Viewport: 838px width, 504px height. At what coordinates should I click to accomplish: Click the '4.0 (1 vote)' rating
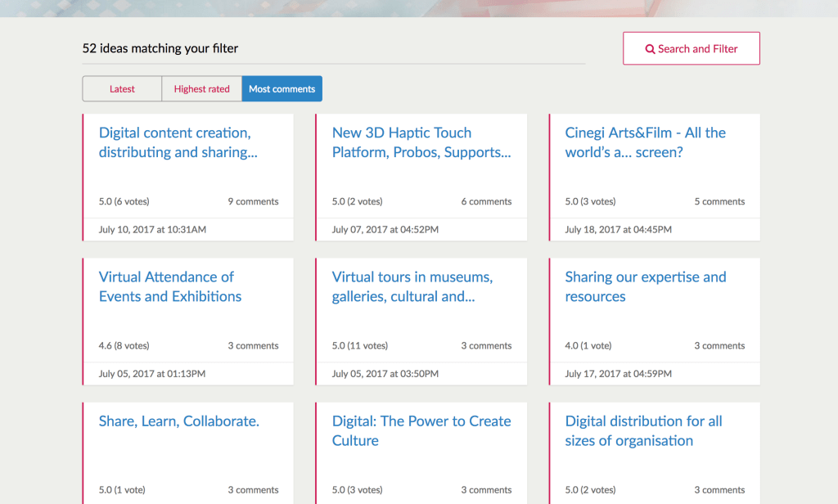point(588,346)
